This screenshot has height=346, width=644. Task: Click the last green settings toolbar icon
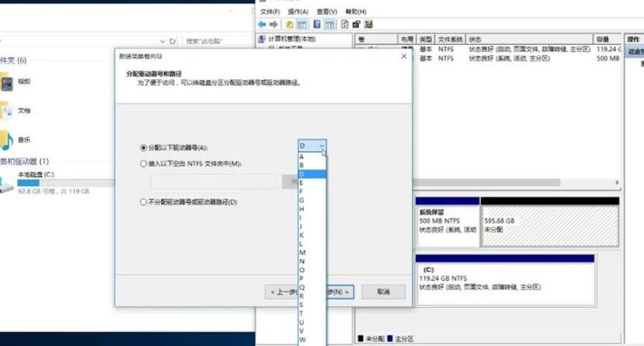pos(369,24)
